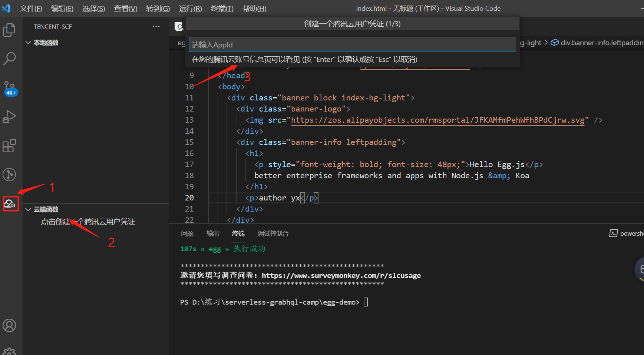This screenshot has width=644, height=355.
Task: Click the <body> tag on line 10
Action: [231, 87]
